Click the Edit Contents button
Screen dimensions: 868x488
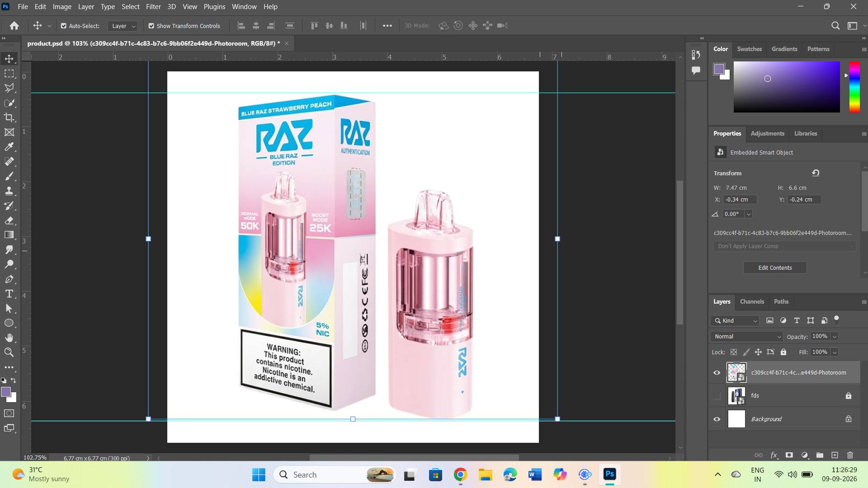pyautogui.click(x=775, y=267)
